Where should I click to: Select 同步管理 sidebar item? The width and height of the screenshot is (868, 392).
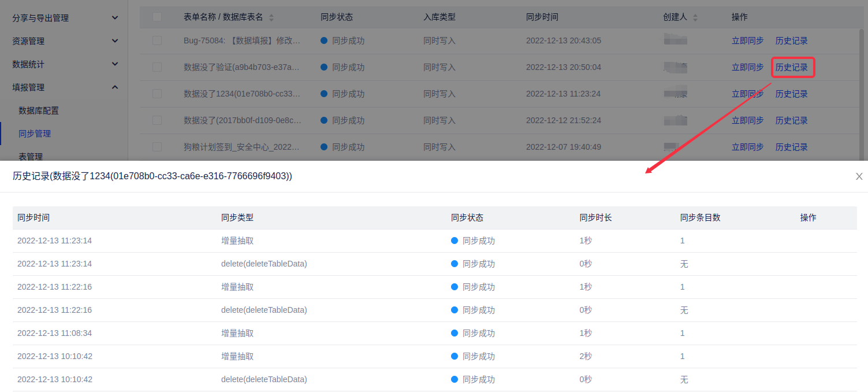pyautogui.click(x=35, y=134)
